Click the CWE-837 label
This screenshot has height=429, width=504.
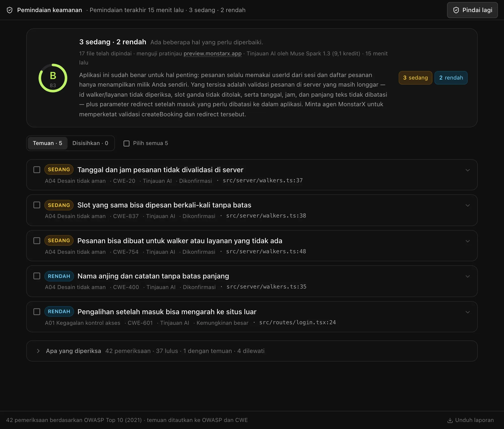pyautogui.click(x=126, y=216)
